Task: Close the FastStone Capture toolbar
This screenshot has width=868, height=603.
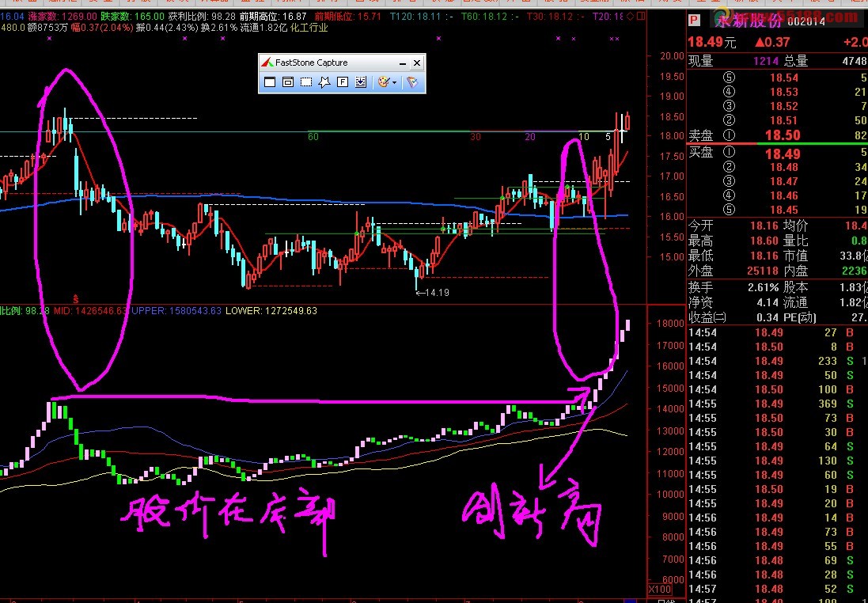Action: pos(417,63)
